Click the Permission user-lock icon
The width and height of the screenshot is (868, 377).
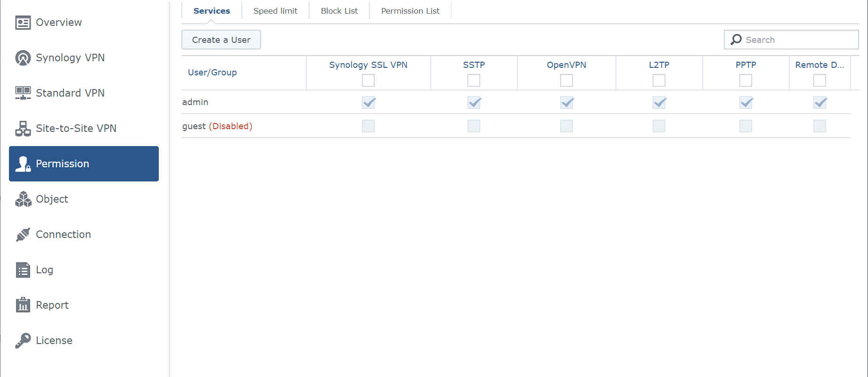pos(23,164)
